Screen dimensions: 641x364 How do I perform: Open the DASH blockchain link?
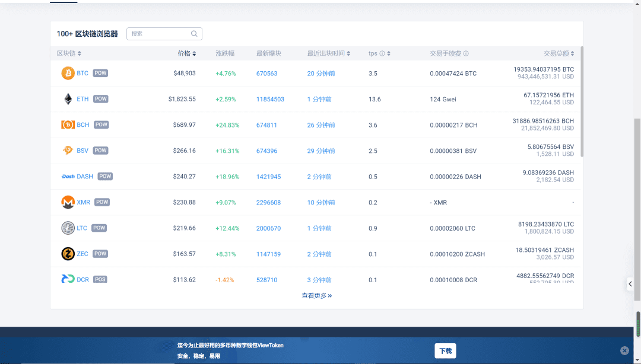point(85,177)
